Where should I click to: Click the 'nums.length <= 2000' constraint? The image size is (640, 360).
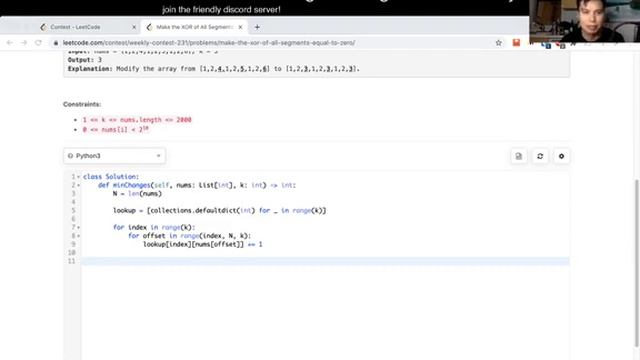tap(137, 120)
